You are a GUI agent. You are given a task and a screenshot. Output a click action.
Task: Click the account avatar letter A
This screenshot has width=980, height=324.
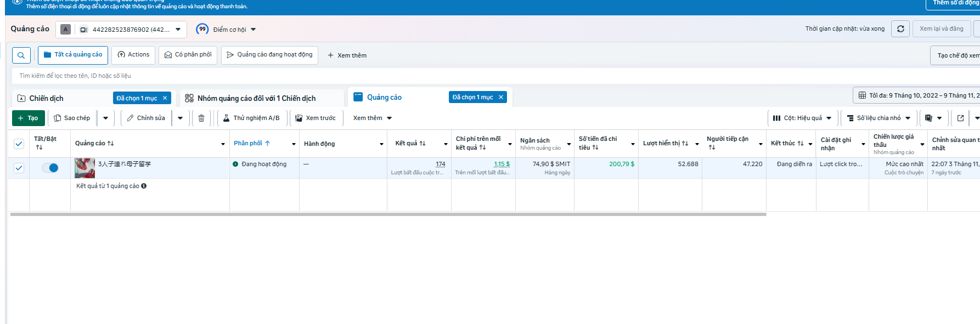(x=66, y=30)
